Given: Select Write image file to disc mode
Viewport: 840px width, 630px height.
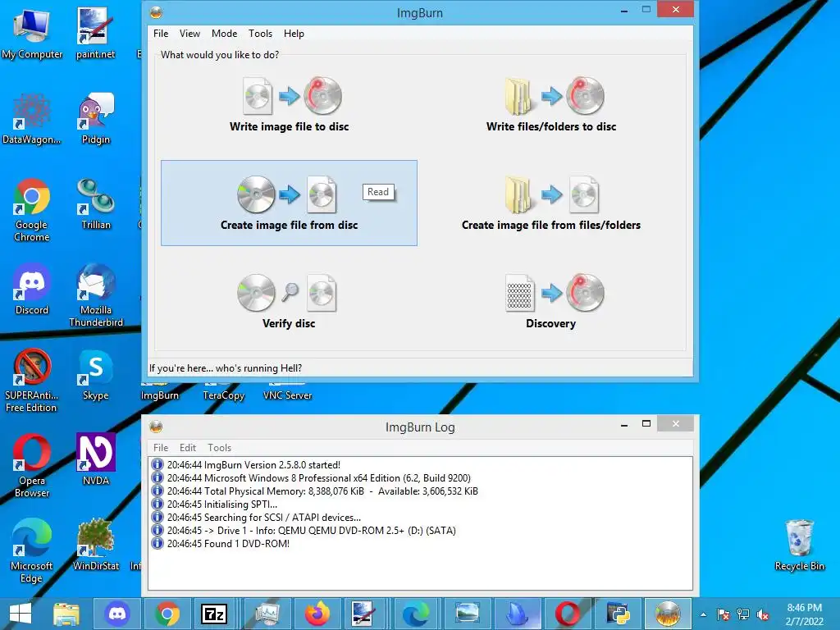Looking at the screenshot, I should pos(289,104).
